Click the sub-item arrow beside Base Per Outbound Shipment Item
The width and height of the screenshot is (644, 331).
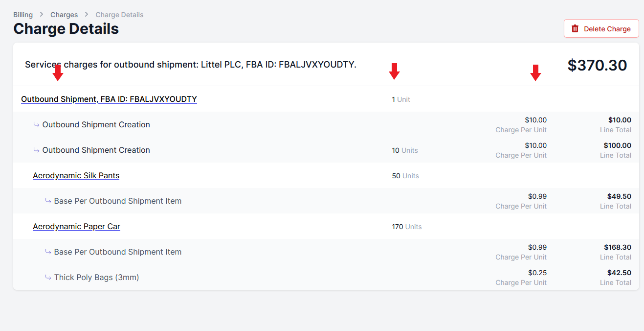point(47,201)
